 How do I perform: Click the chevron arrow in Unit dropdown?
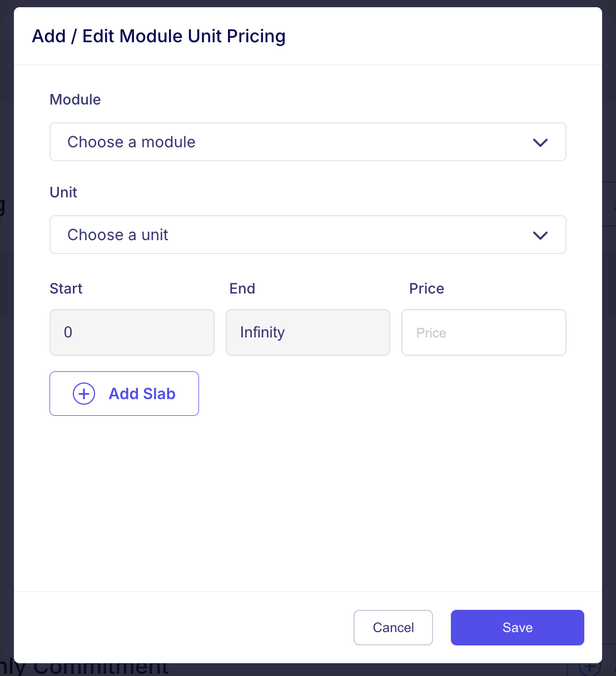tap(540, 235)
